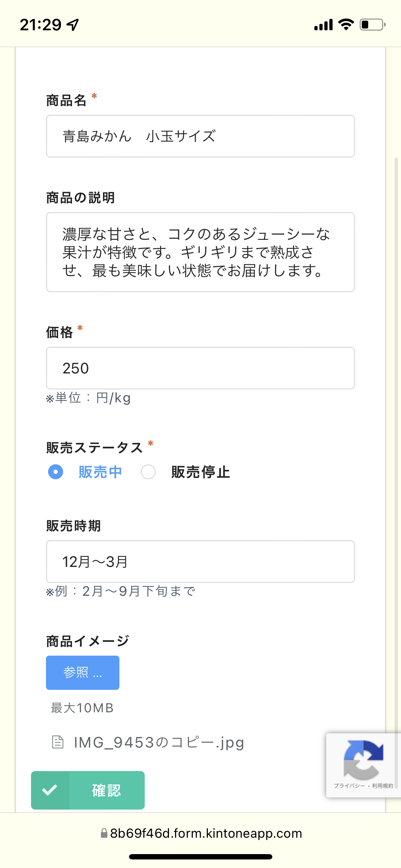Focus the 商品名 text field
This screenshot has width=401, height=868.
click(200, 136)
